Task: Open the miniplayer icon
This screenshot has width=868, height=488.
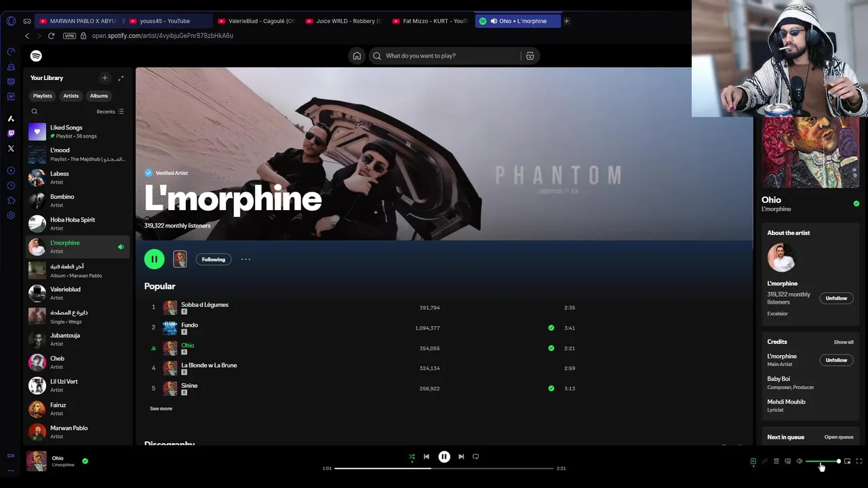Action: click(x=847, y=462)
